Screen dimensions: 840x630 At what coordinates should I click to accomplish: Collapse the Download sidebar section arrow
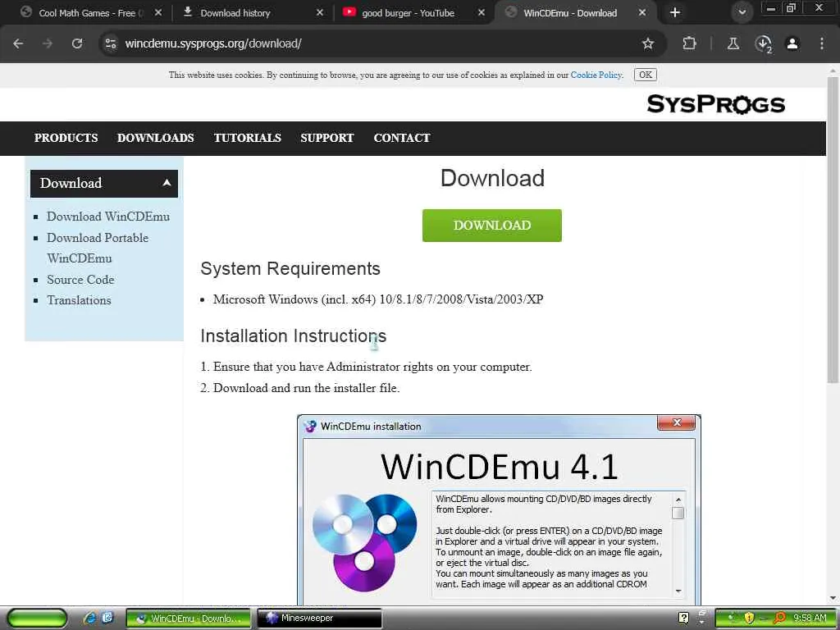[x=167, y=183]
